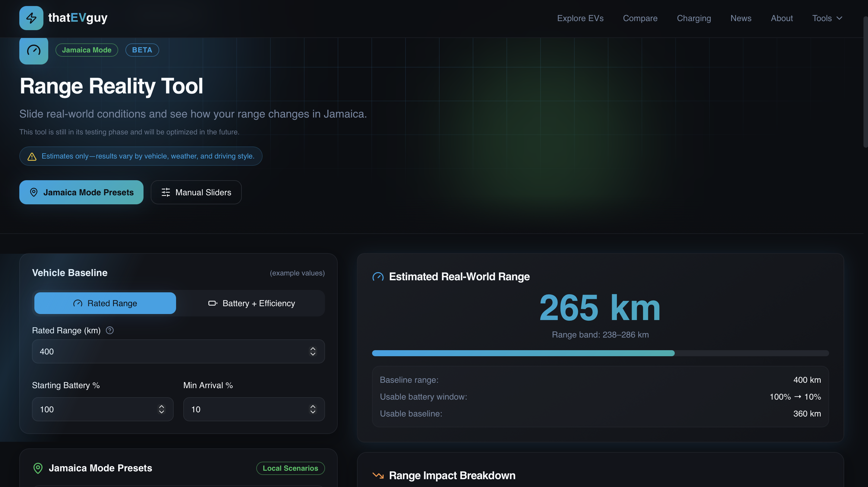
Task: Click the warning triangle icon in estimates notice
Action: 32,157
